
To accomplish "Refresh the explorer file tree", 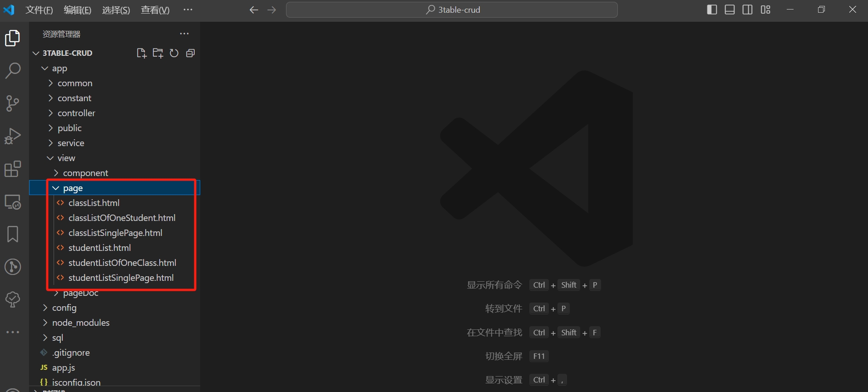I will tap(174, 53).
